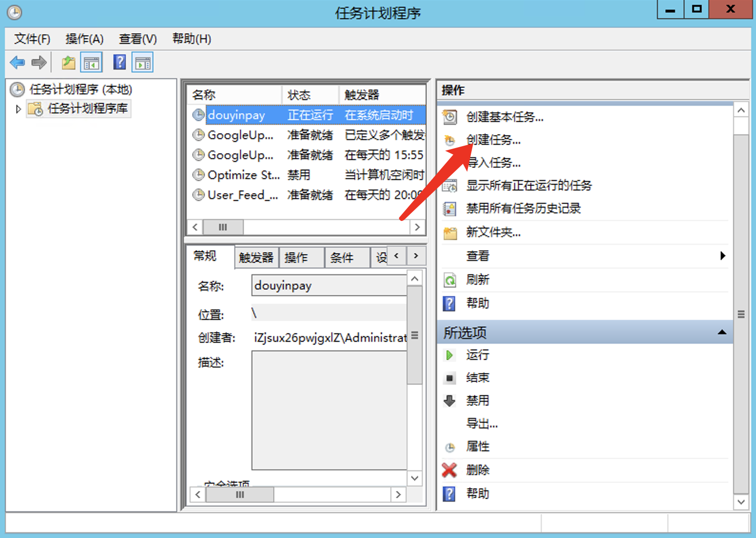Collapse the 所选项 section
Screen dimensions: 756x538
click(x=722, y=332)
